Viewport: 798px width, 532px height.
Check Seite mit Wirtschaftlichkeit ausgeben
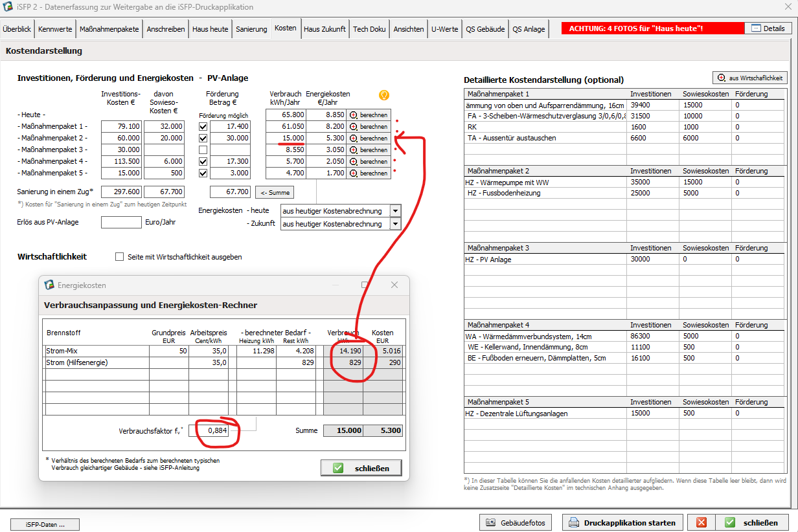pyautogui.click(x=119, y=257)
